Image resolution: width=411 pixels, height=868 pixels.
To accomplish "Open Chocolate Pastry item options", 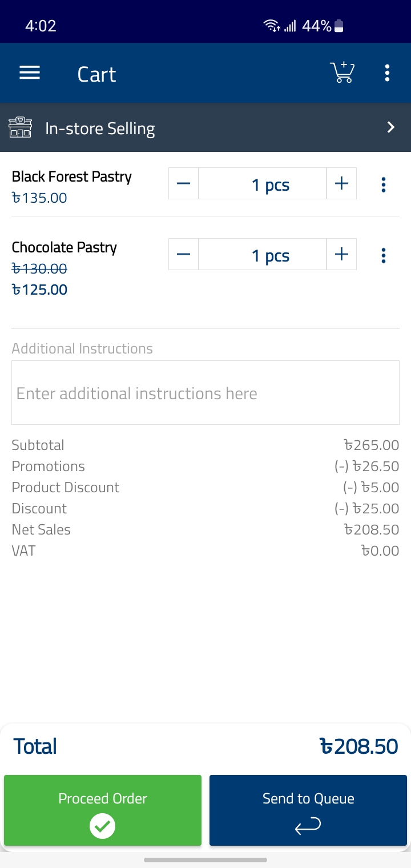I will point(383,255).
